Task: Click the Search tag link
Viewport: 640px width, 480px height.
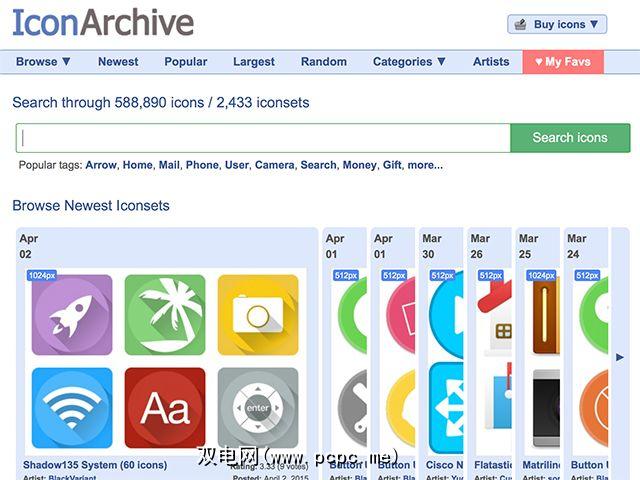Action: (318, 165)
